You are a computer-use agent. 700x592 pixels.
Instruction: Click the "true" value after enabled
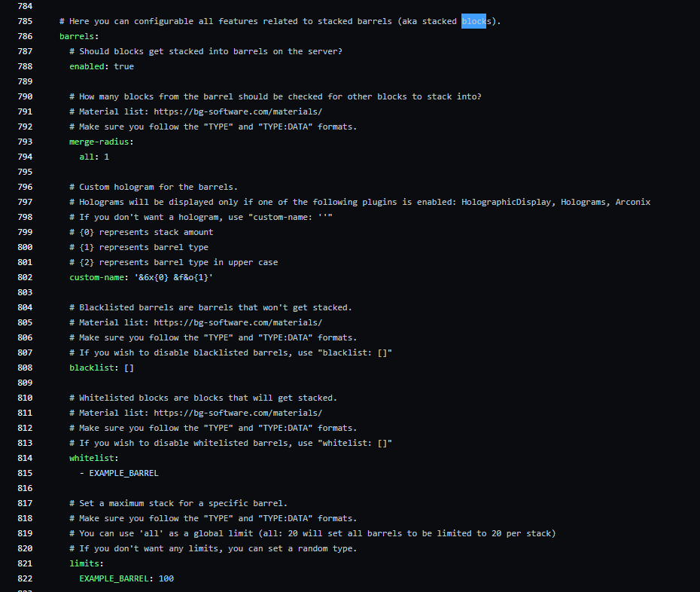[x=124, y=66]
